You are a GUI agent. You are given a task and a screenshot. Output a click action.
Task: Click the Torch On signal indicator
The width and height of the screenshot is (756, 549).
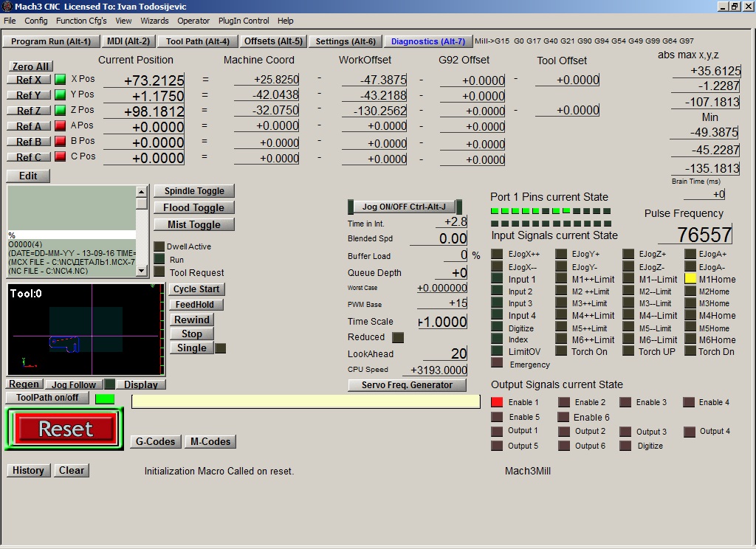(x=561, y=351)
